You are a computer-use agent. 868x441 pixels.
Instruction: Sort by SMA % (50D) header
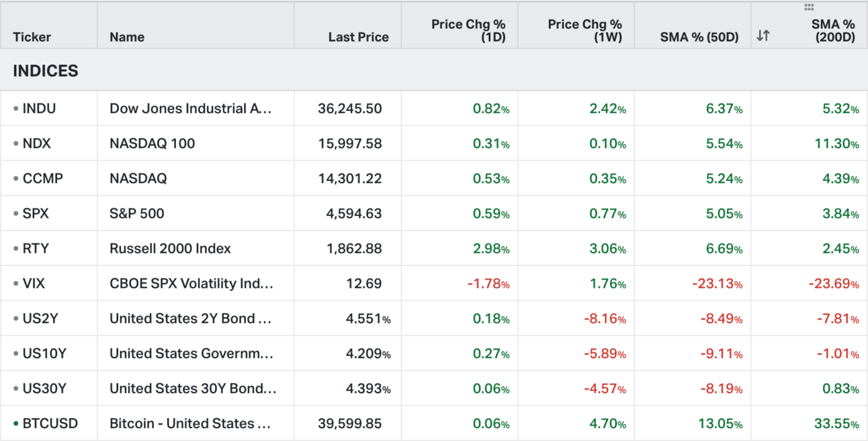click(x=699, y=37)
